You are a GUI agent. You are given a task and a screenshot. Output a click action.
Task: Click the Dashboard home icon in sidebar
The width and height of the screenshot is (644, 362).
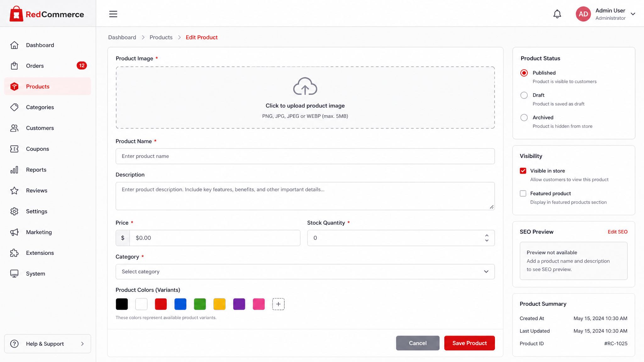[14, 45]
